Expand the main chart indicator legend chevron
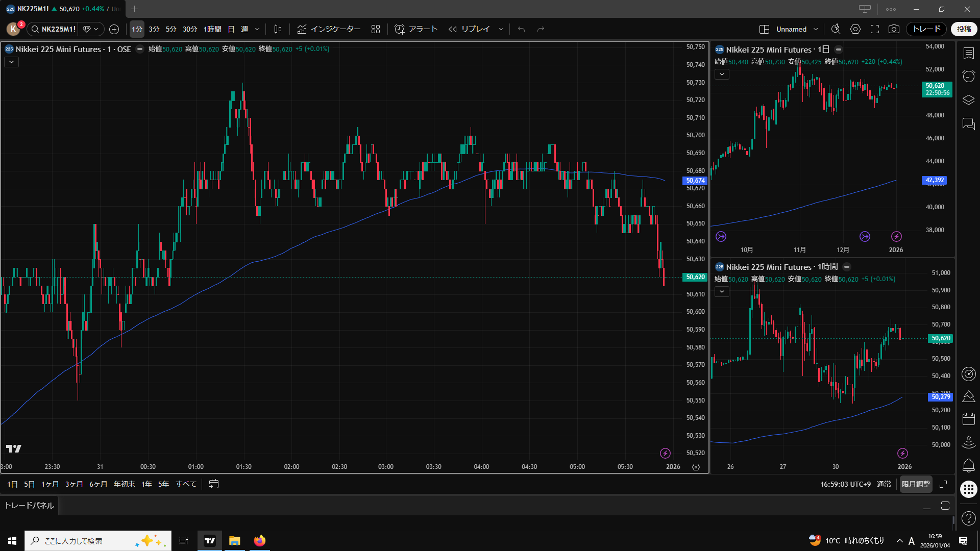Screen dimensions: 980x551 (12, 62)
